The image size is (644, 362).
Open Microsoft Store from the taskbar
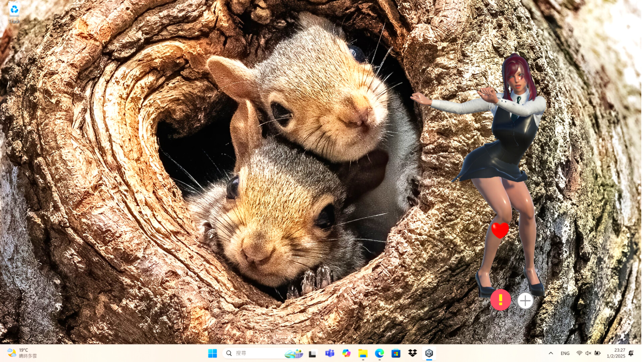point(396,353)
